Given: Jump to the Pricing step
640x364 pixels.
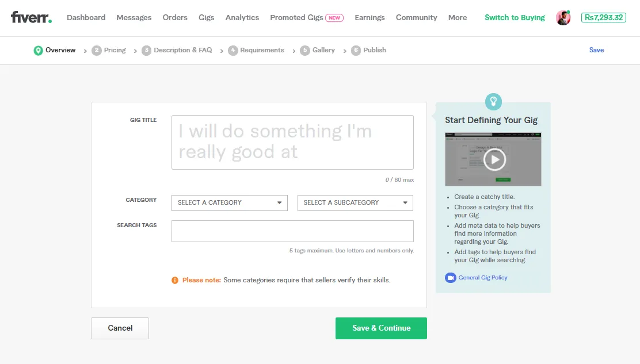Looking at the screenshot, I should click(x=115, y=50).
